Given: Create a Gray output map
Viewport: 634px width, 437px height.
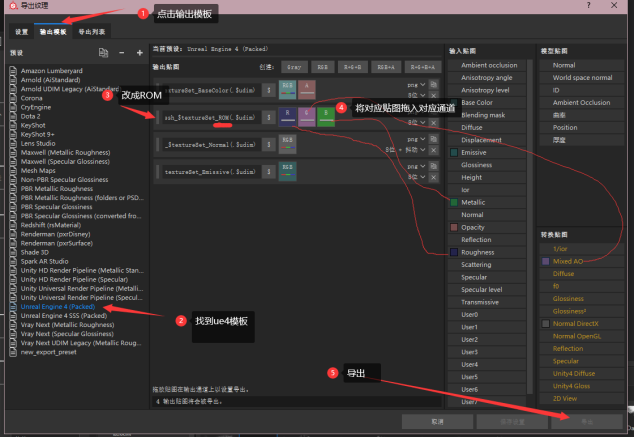Looking at the screenshot, I should 293,65.
